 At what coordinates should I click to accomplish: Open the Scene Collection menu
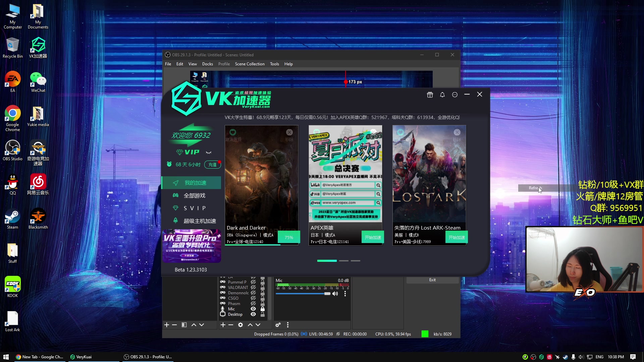pyautogui.click(x=250, y=64)
